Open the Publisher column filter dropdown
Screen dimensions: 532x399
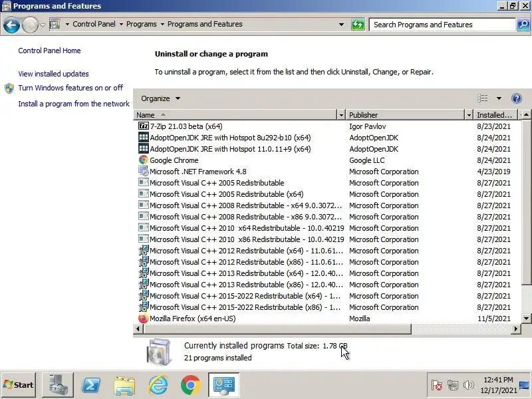[469, 115]
